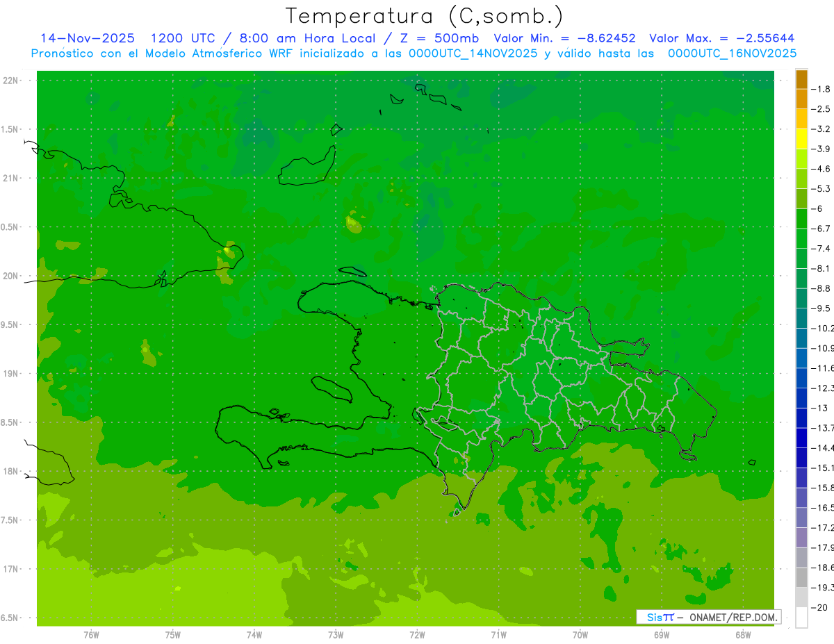Click the lime swatch between -3.9 and -4.6
Viewport: 834px width, 644px height.
pos(801,158)
